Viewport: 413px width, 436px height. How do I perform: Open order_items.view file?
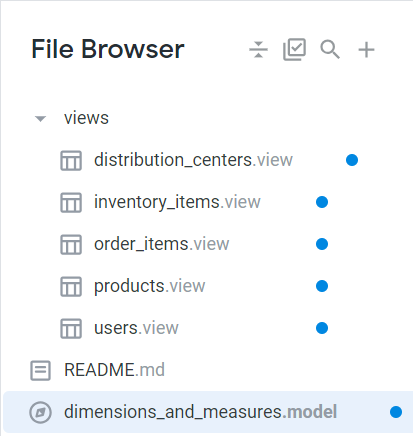(162, 244)
